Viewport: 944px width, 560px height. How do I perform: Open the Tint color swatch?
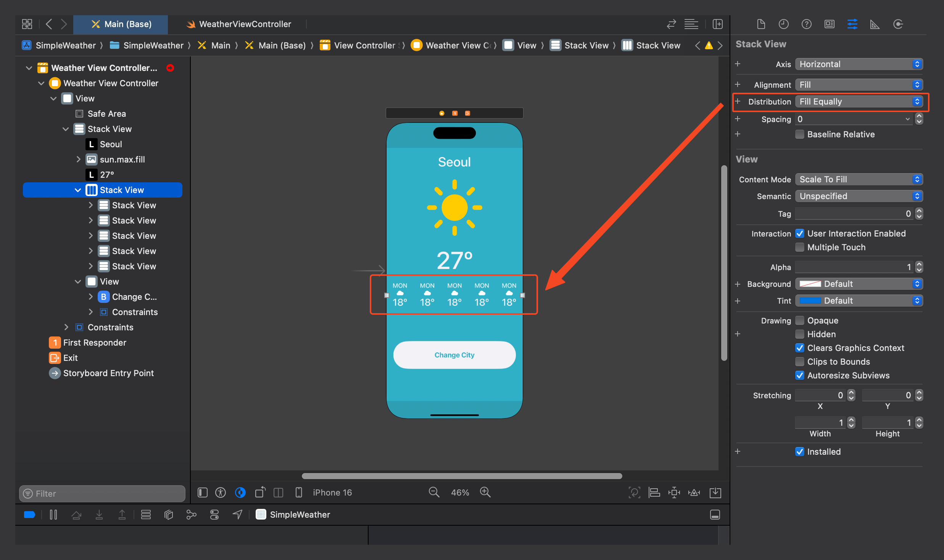(x=810, y=301)
